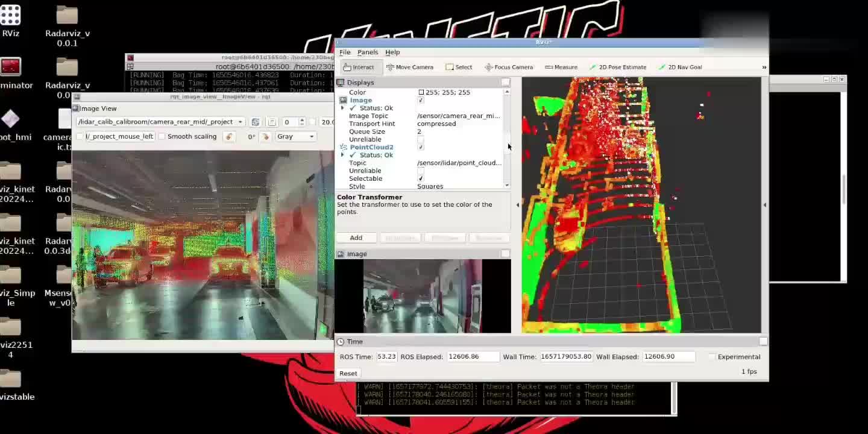Toggle the PointCloud2 display enabled checkbox

[421, 147]
